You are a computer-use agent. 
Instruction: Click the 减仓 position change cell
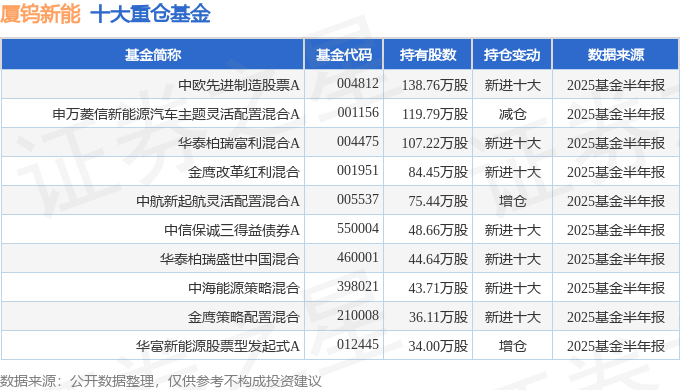pyautogui.click(x=512, y=114)
